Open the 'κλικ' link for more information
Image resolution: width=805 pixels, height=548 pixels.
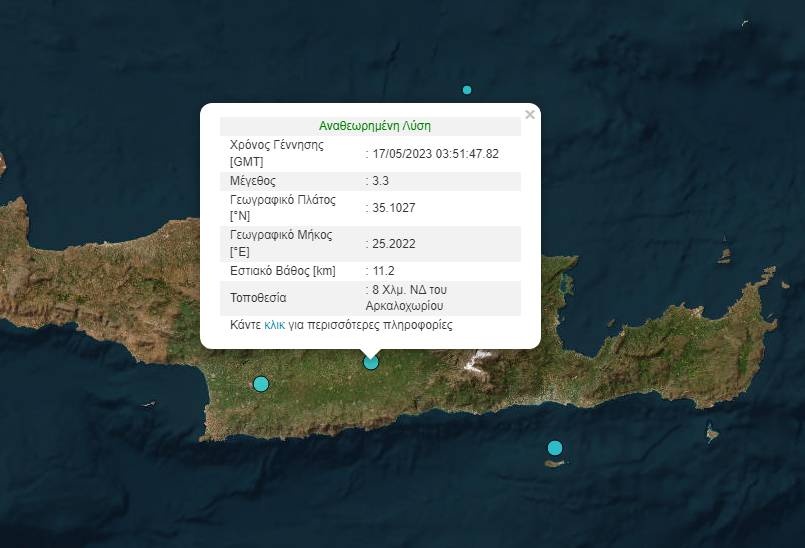(x=275, y=325)
